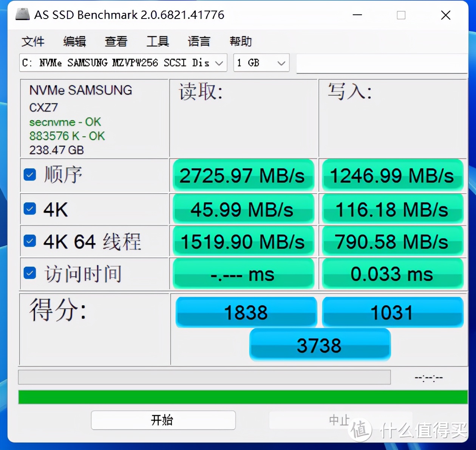
Task: Select the total score 3738 field
Action: point(320,344)
